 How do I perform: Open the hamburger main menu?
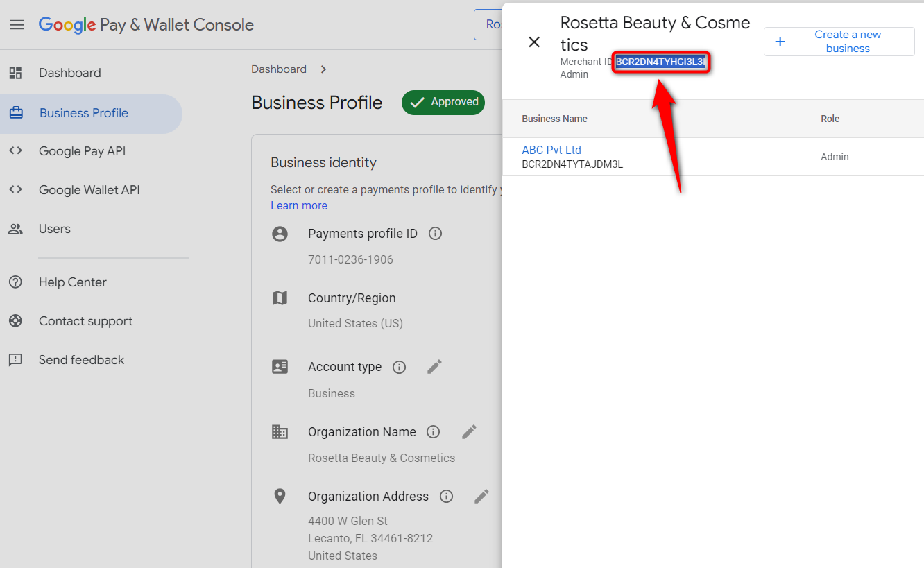[x=17, y=25]
